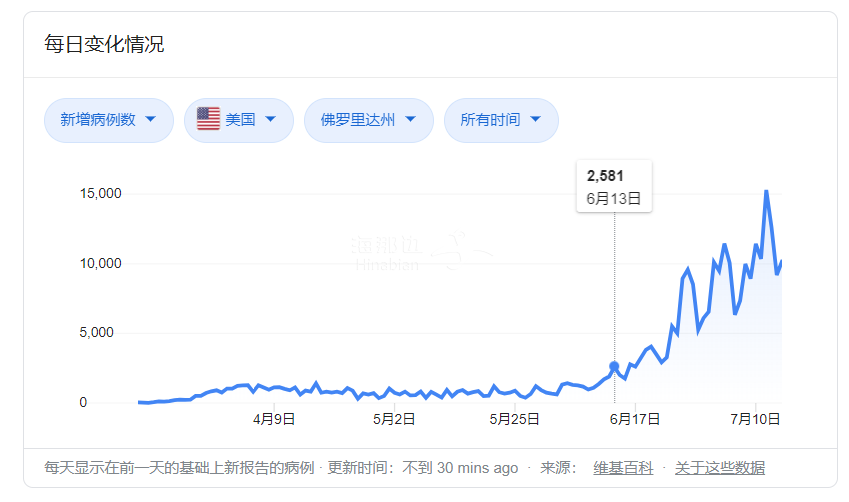Click the US flag icon in the country chip
Image resolution: width=849 pixels, height=502 pixels.
[208, 119]
